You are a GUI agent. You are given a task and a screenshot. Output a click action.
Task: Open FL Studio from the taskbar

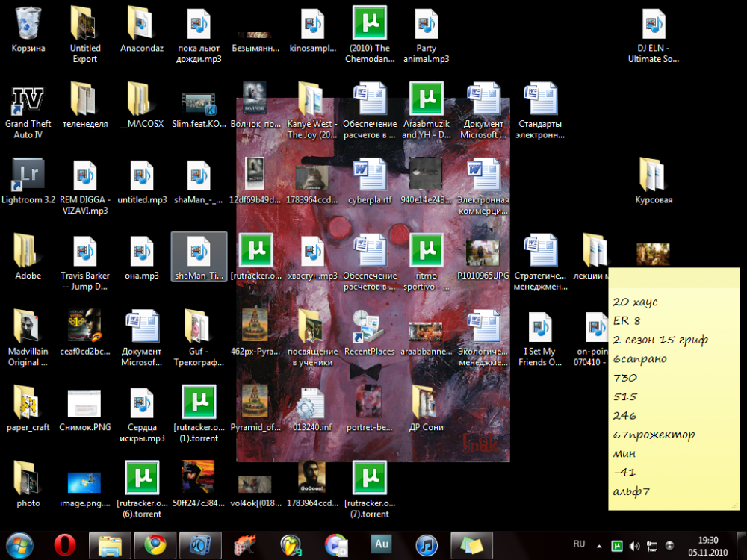coord(291,546)
